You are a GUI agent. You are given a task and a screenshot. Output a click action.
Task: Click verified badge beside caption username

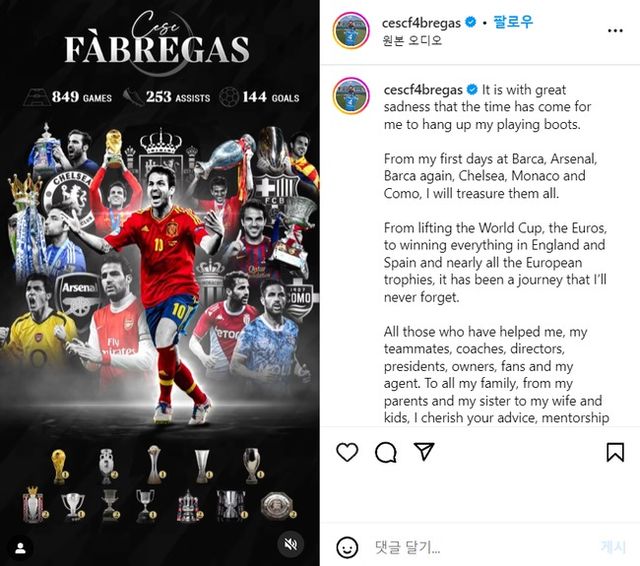point(472,89)
